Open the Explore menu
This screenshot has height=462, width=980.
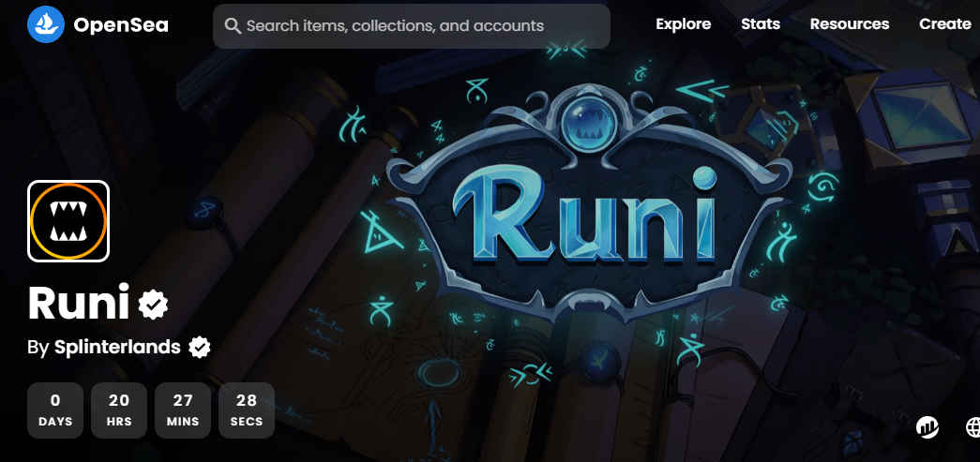pos(683,23)
